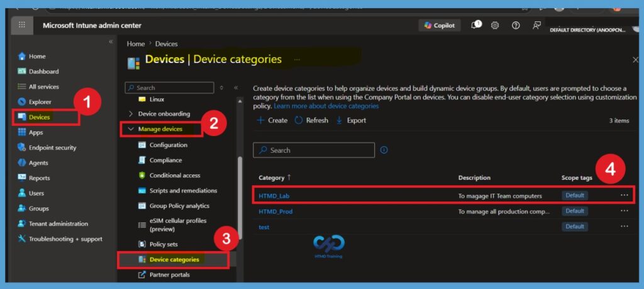Image resolution: width=644 pixels, height=289 pixels.
Task: Click the Group Policy analytics icon
Action: coord(142,206)
